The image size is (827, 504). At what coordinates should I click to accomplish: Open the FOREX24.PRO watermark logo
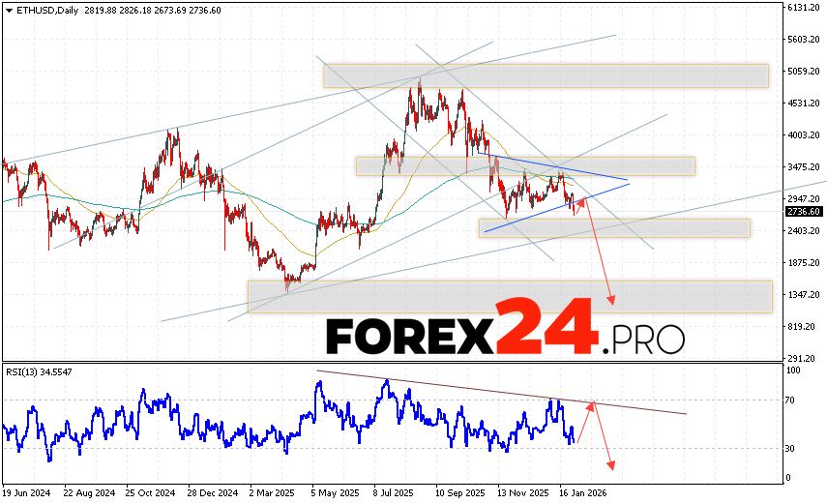504,335
